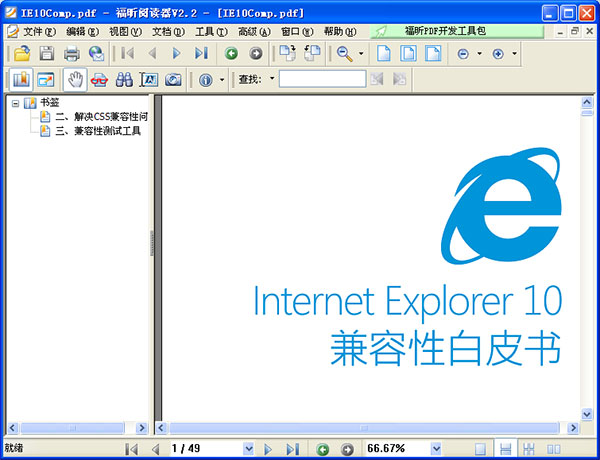Select the Hand tool
Screen dimensions: 600x460
pyautogui.click(x=75, y=80)
